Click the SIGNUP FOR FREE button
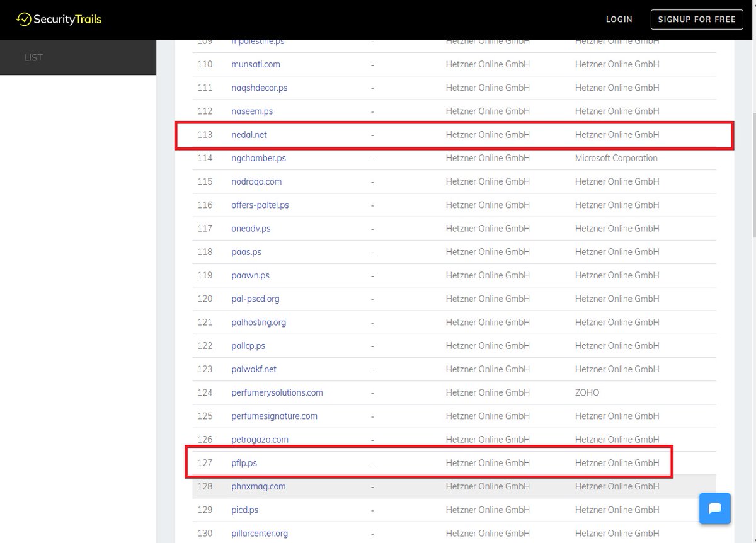Viewport: 756px width, 543px height. click(697, 20)
